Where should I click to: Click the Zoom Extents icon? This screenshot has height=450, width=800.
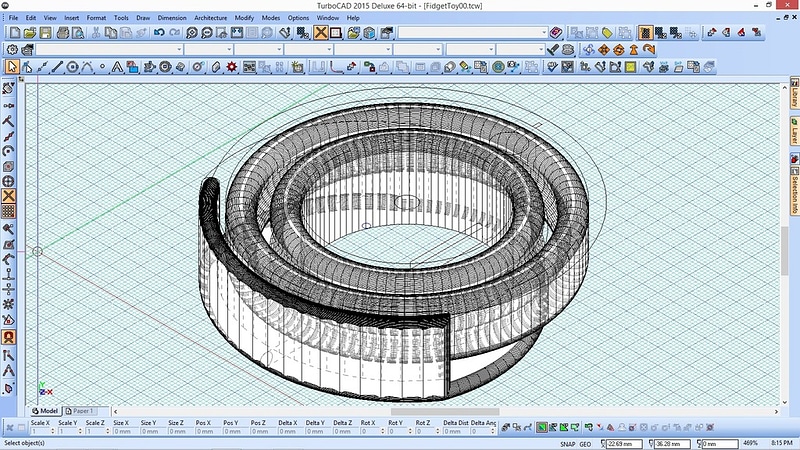[237, 33]
